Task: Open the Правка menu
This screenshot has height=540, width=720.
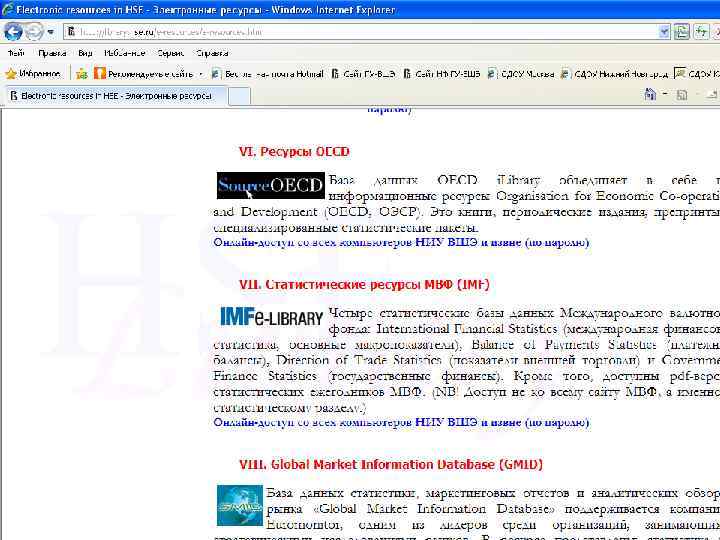Action: 52,53
